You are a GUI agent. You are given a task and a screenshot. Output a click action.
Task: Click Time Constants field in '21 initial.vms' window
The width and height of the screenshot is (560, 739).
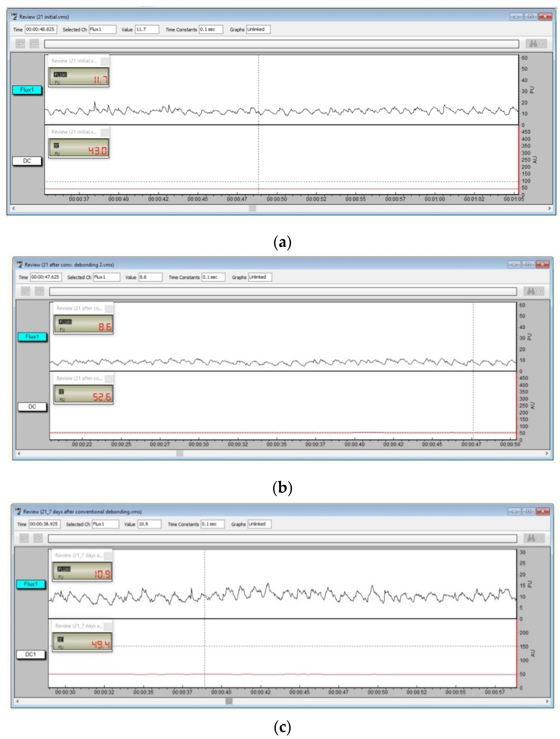(x=211, y=29)
